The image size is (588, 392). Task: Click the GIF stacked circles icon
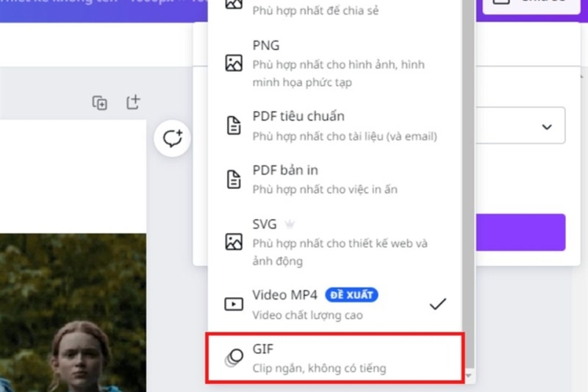coord(234,357)
